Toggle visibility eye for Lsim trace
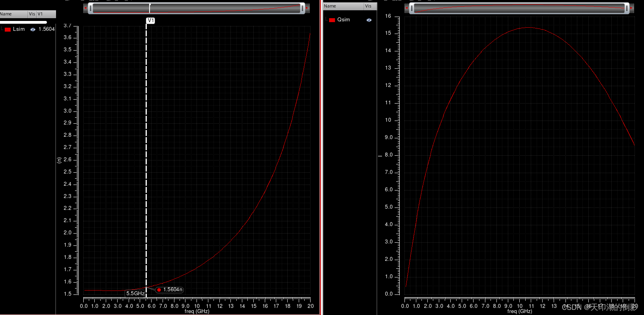Image resolution: width=644 pixels, height=315 pixels. pyautogui.click(x=33, y=29)
